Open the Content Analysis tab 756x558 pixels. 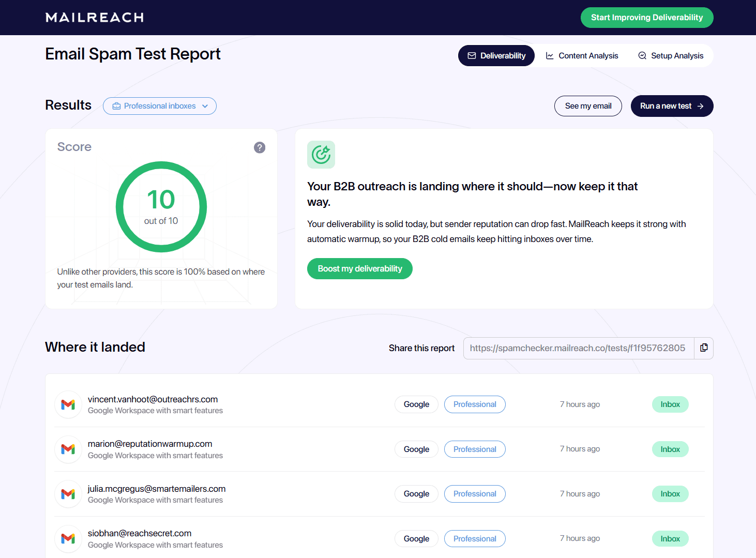coord(582,56)
